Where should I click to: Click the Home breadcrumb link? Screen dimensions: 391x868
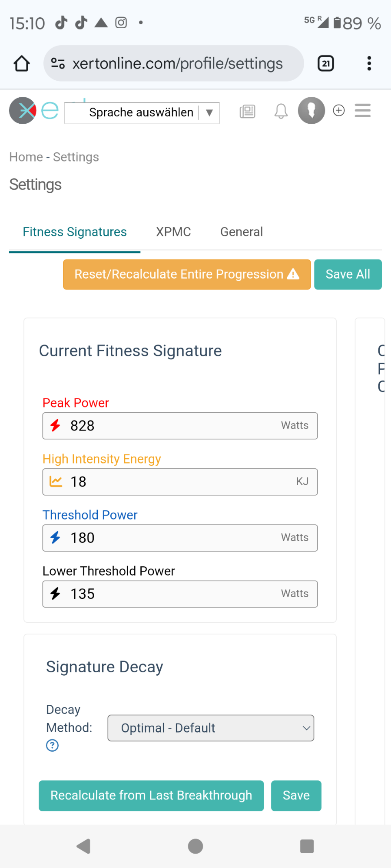[x=26, y=157]
